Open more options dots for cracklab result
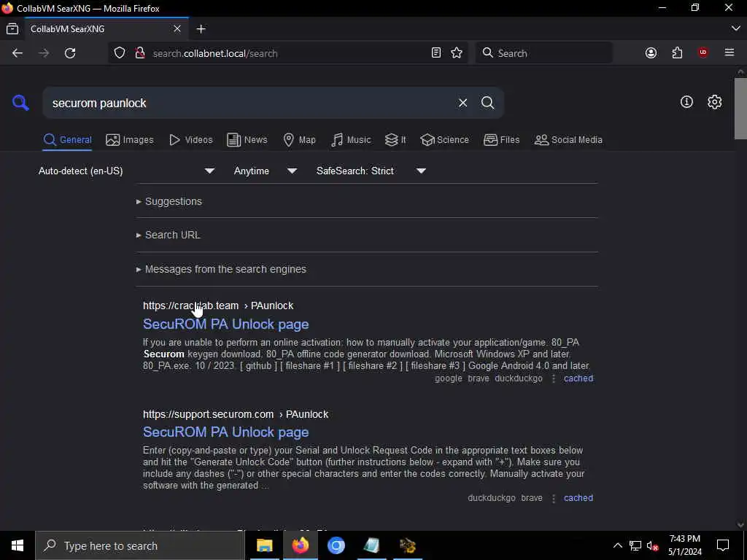 553,378
